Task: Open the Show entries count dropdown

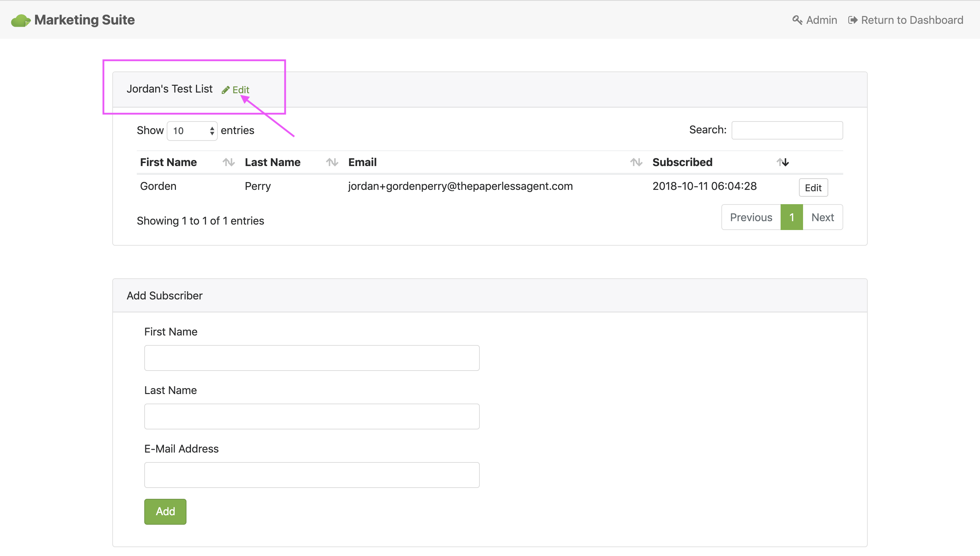Action: coord(192,131)
